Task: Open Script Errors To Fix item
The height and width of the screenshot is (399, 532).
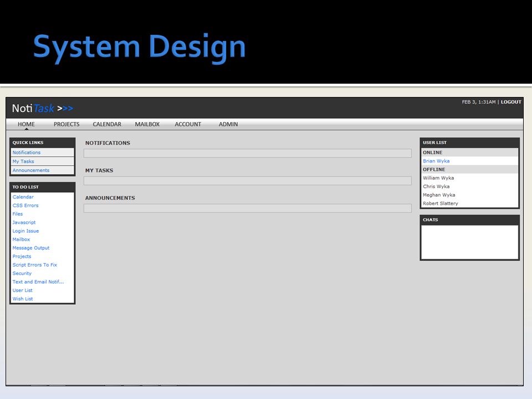Action: pos(35,265)
